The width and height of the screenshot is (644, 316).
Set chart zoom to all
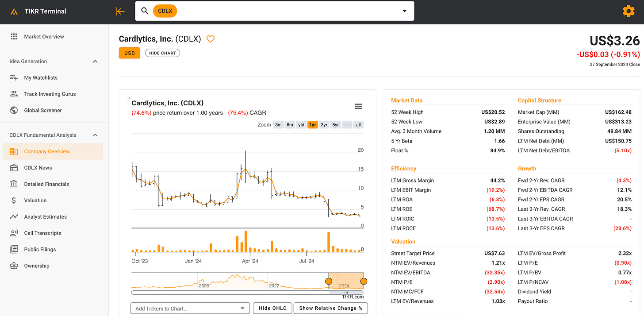point(358,125)
